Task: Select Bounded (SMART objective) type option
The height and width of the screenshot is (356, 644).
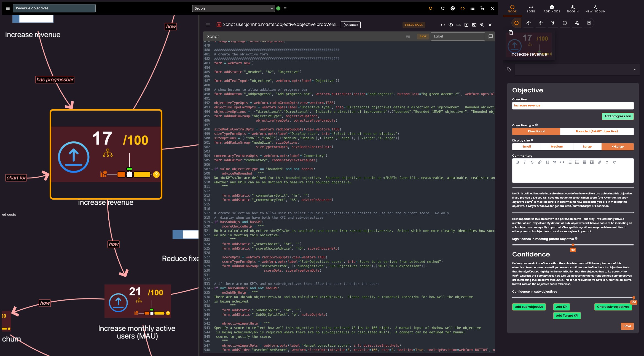Action: pos(597,132)
